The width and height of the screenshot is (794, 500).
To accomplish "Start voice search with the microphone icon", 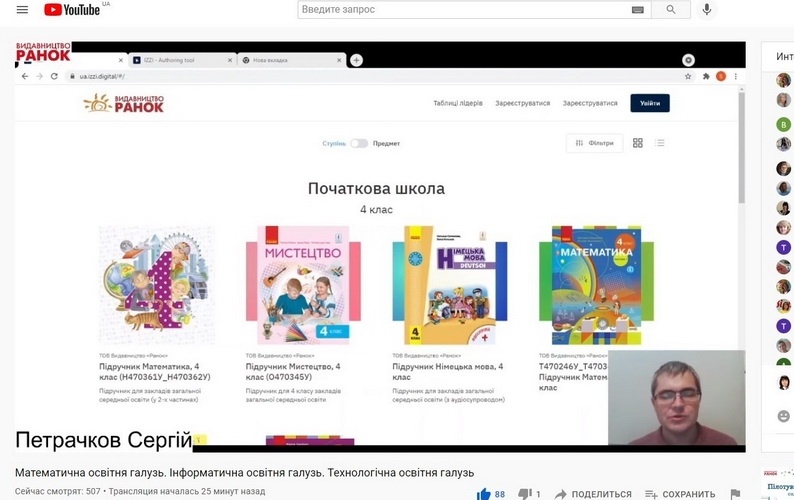I will [706, 10].
